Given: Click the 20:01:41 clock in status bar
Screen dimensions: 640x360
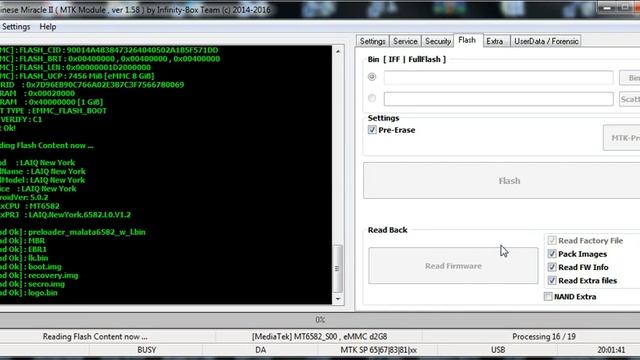Looking at the screenshot, I should [x=611, y=350].
